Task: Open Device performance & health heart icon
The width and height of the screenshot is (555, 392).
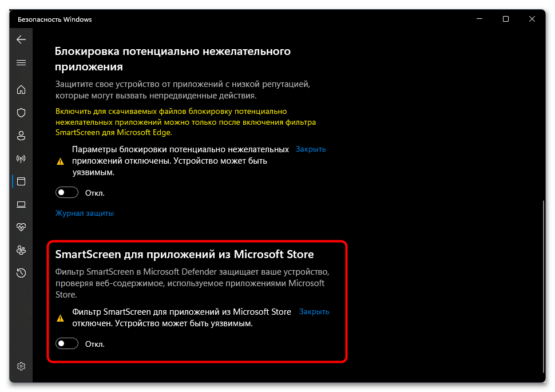Action: tap(21, 227)
